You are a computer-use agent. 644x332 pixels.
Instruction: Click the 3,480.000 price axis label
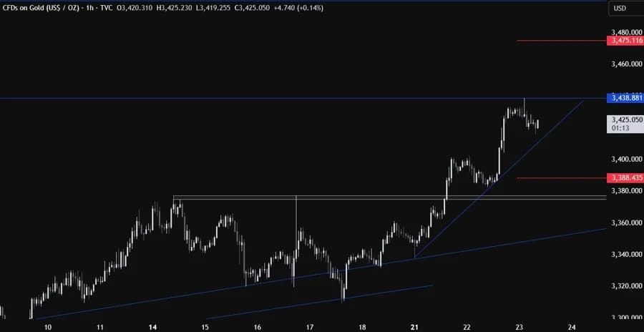click(625, 32)
